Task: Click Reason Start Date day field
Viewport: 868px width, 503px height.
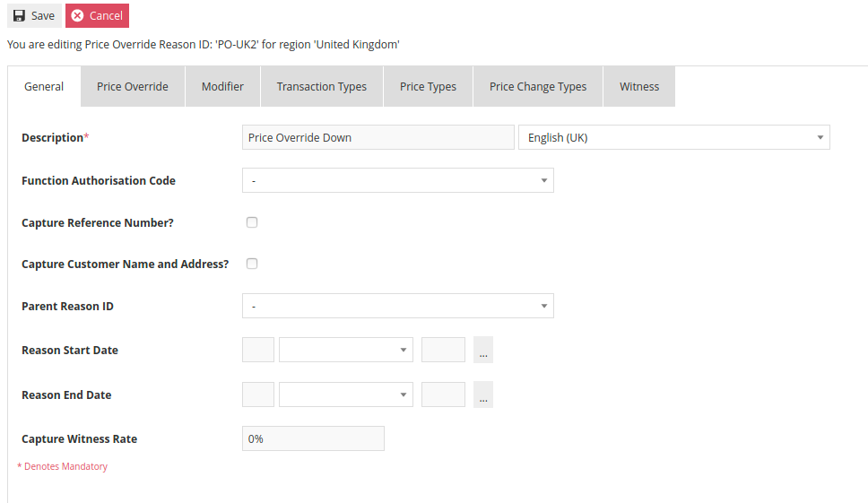Action: [x=258, y=350]
